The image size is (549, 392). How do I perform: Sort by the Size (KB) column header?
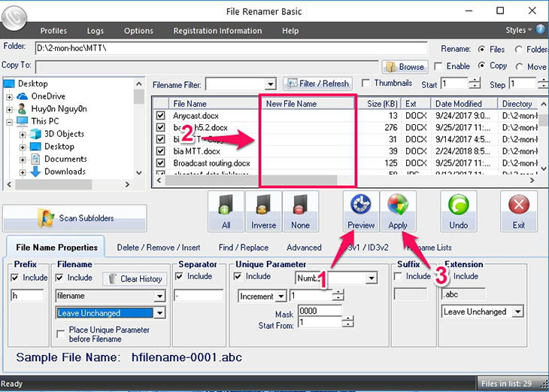coord(378,104)
